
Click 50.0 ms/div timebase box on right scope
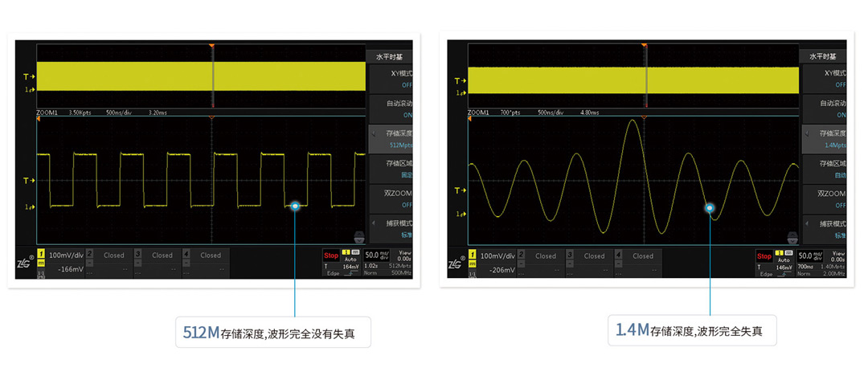(810, 255)
